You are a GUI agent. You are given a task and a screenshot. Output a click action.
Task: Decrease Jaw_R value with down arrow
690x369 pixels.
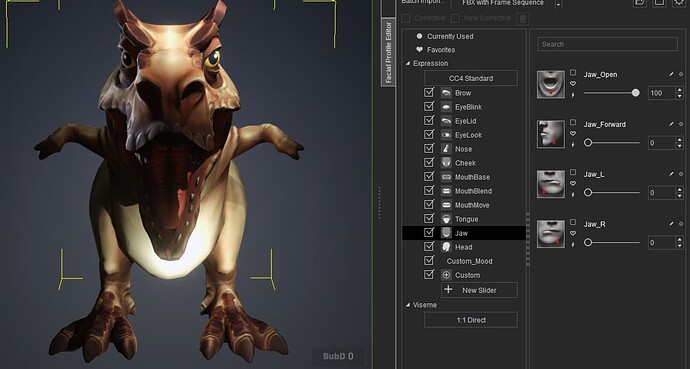click(x=679, y=245)
